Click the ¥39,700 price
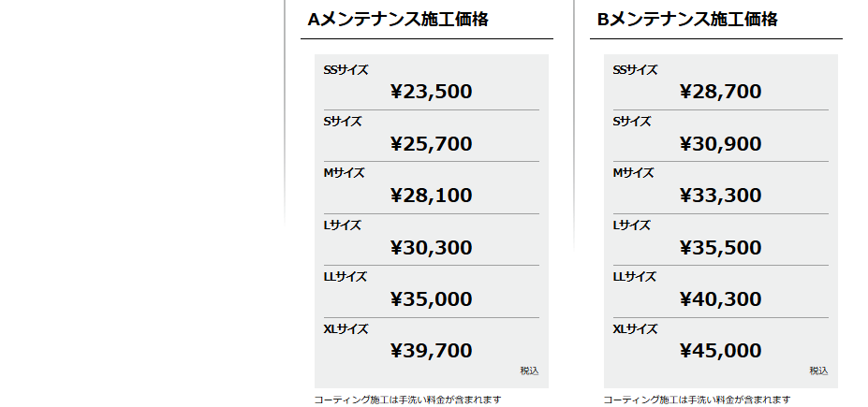Screen dimensions: 868x407 coord(431,351)
